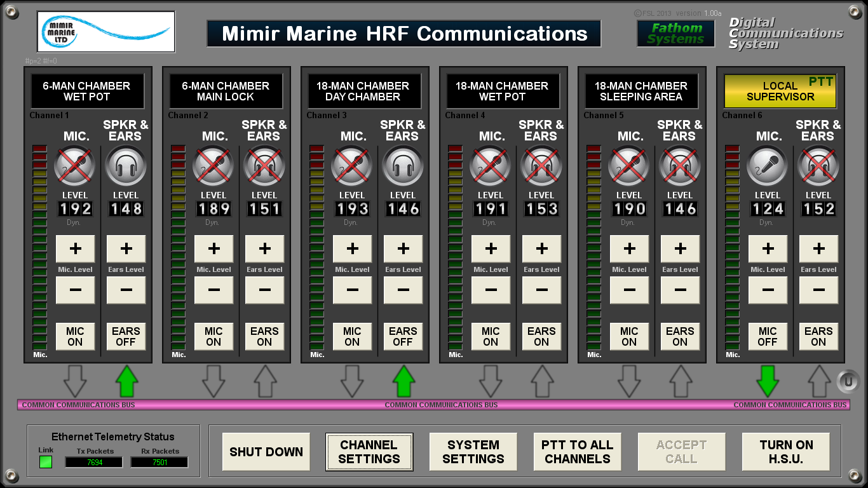The width and height of the screenshot is (868, 488).
Task: Decrease Ears Level on Channel 3
Action: pyautogui.click(x=403, y=290)
